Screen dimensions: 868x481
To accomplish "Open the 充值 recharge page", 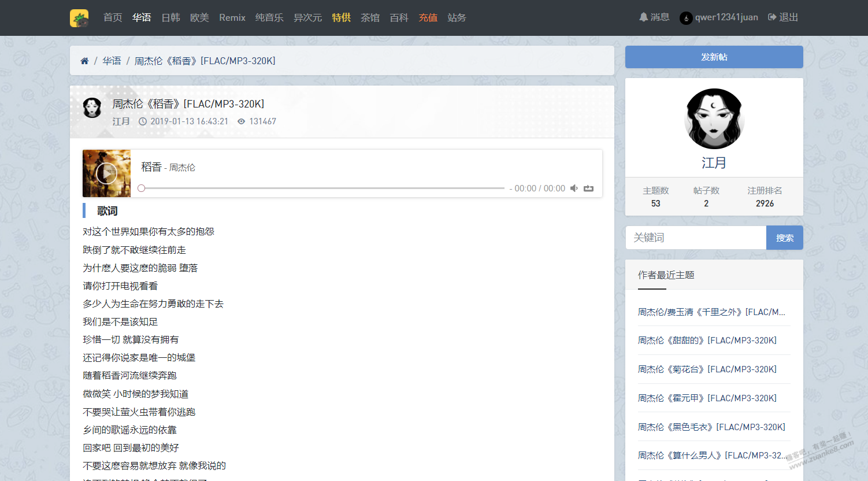I will [x=428, y=18].
